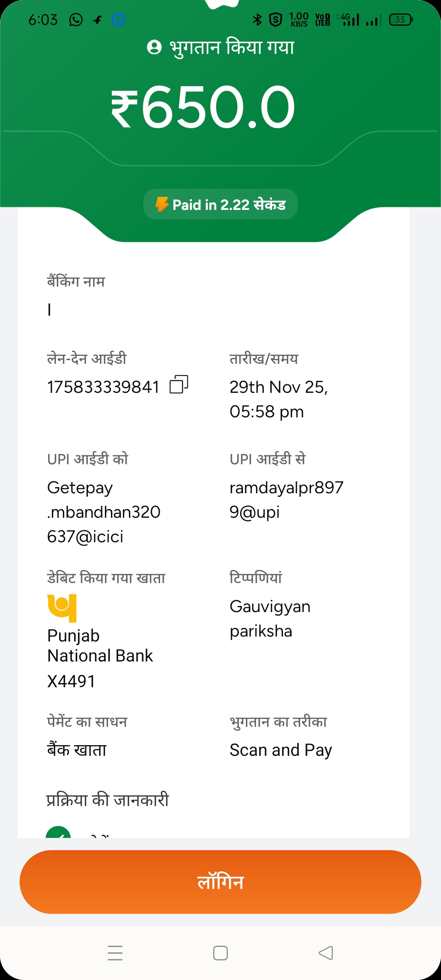This screenshot has height=980, width=441.
Task: Tap the ₹650.0 amount display
Action: (x=203, y=107)
